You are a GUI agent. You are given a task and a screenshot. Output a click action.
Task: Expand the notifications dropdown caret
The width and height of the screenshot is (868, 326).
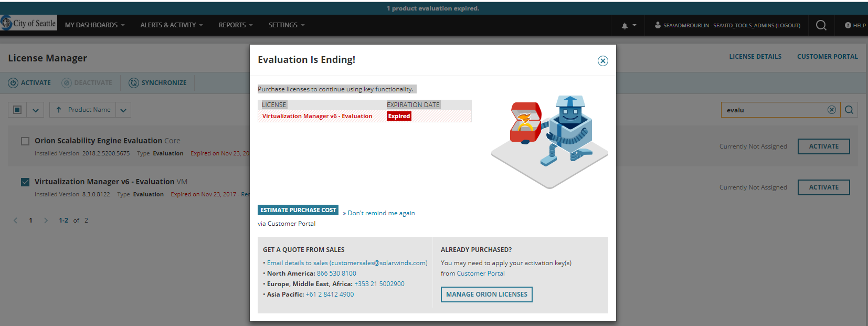point(634,25)
